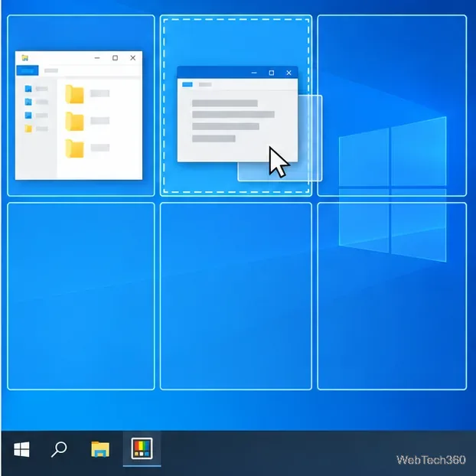Open the colorful PowerToys taskbar icon
The height and width of the screenshot is (476, 476).
tap(142, 448)
